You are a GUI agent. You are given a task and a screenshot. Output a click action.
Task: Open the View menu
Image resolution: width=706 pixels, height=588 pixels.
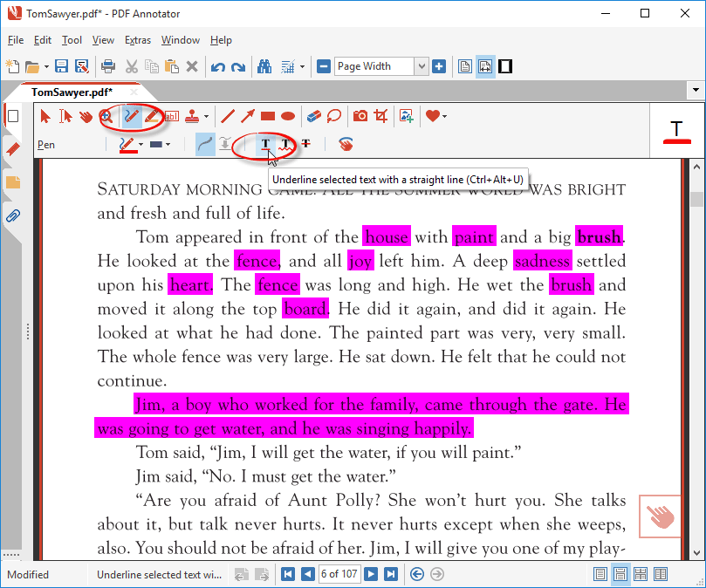point(103,40)
